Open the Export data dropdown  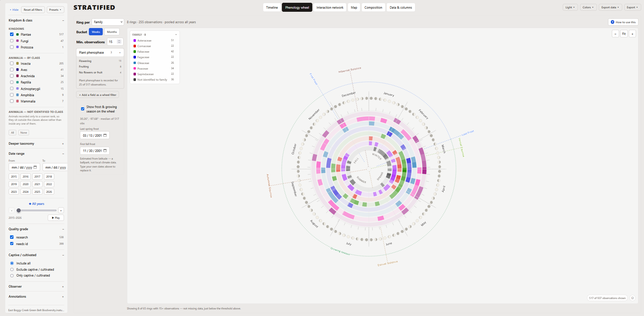coord(610,7)
